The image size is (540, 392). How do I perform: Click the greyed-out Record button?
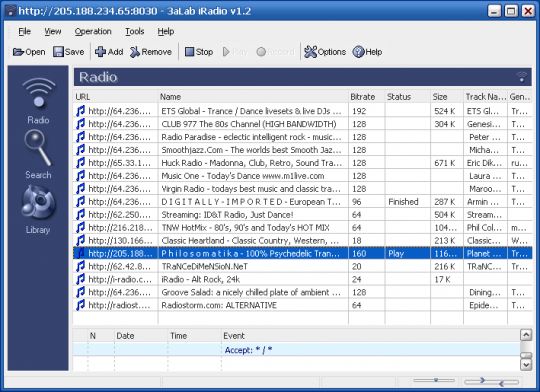276,52
